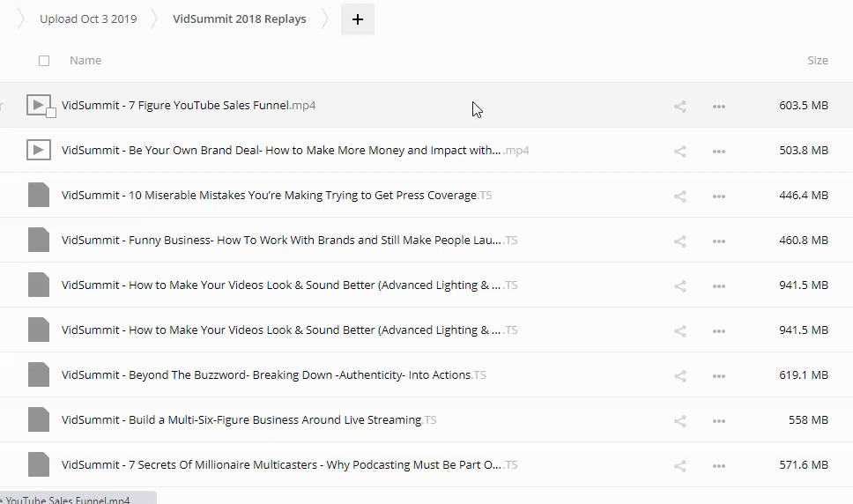
Task: Share the 10 Miserable Mistakes file
Action: click(679, 196)
